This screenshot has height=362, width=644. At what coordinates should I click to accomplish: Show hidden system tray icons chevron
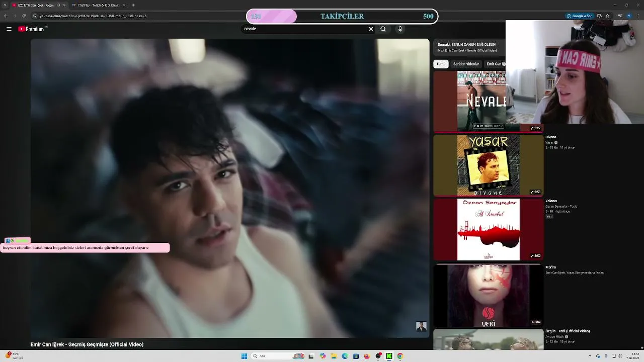(x=590, y=356)
